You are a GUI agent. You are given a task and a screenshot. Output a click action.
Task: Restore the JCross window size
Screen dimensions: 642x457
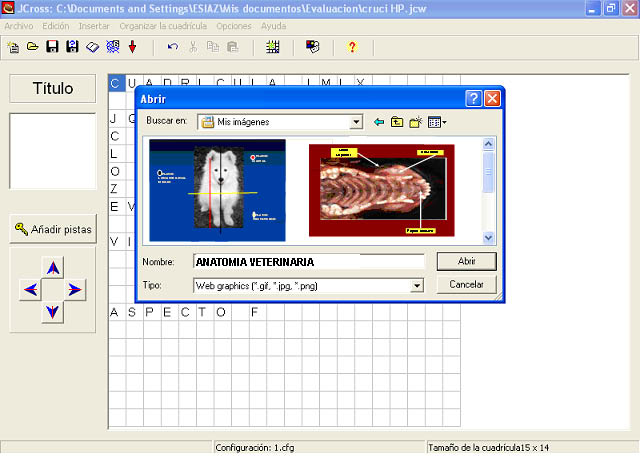(x=611, y=8)
